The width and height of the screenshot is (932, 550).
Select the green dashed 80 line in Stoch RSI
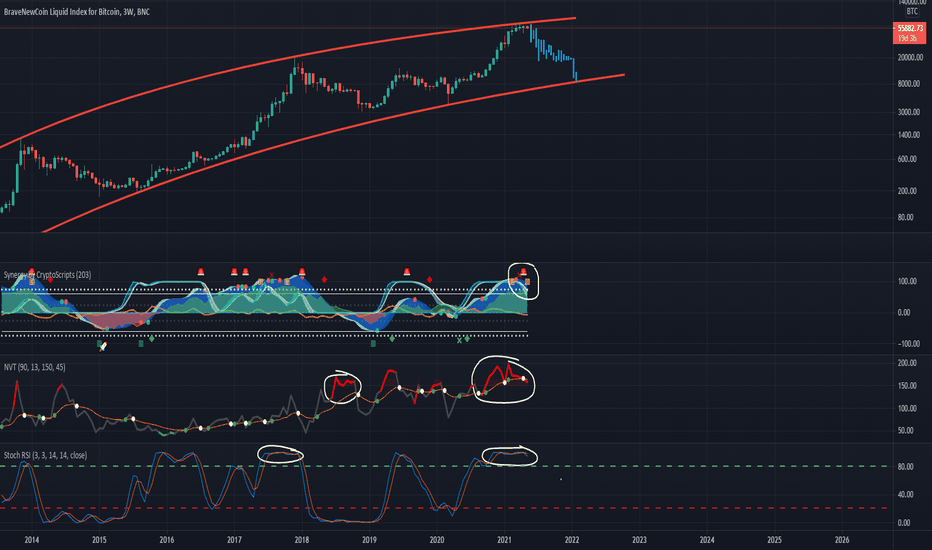pos(446,466)
